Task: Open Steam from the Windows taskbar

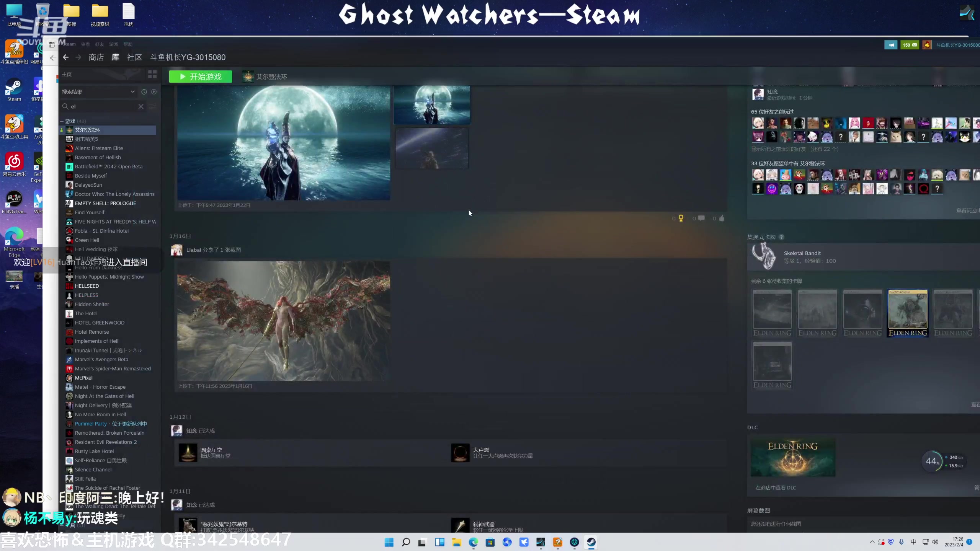Action: pyautogui.click(x=591, y=542)
